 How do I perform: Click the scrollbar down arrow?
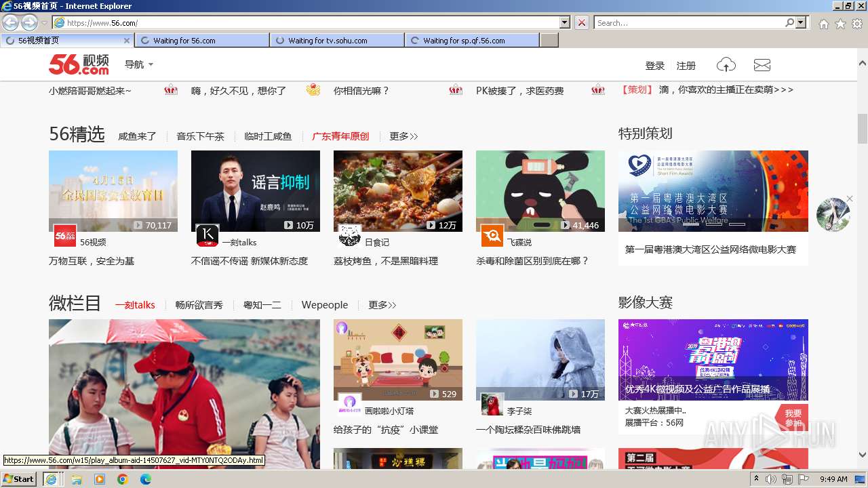click(863, 455)
